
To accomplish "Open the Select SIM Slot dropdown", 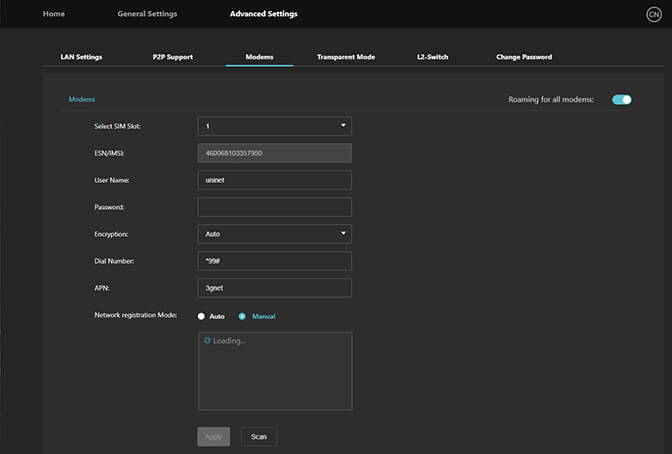I will click(x=275, y=126).
